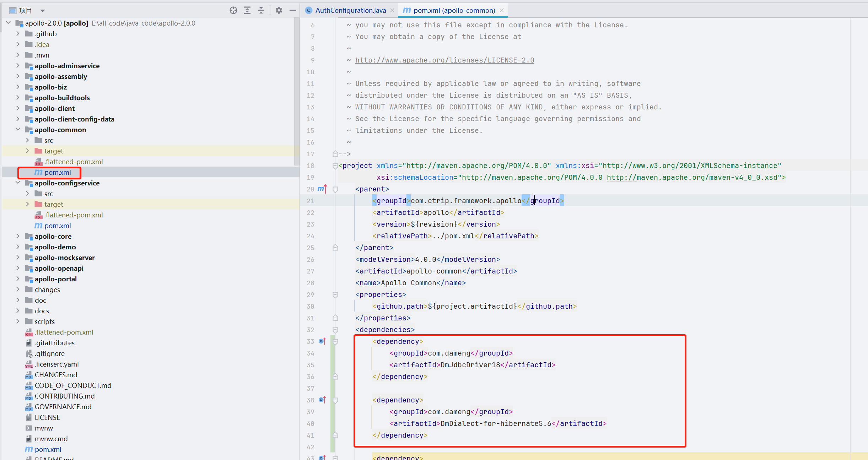Expand the apollo-portal module folder
The height and width of the screenshot is (460, 868).
coord(18,279)
